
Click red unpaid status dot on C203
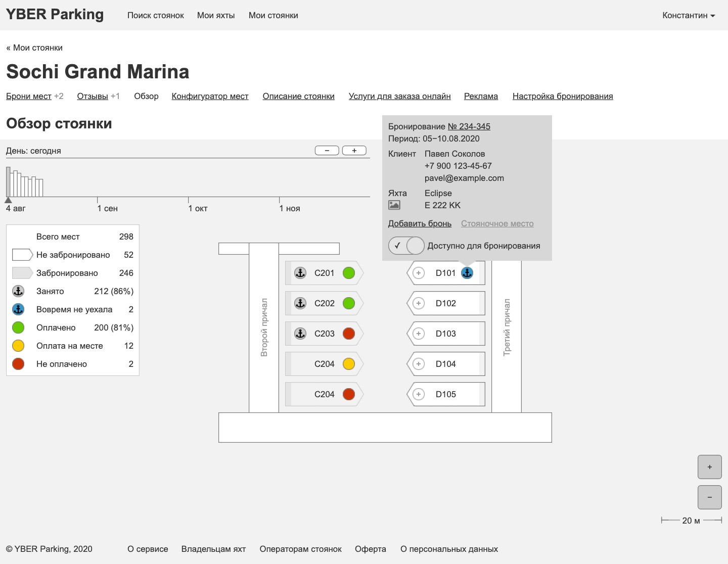coord(349,334)
